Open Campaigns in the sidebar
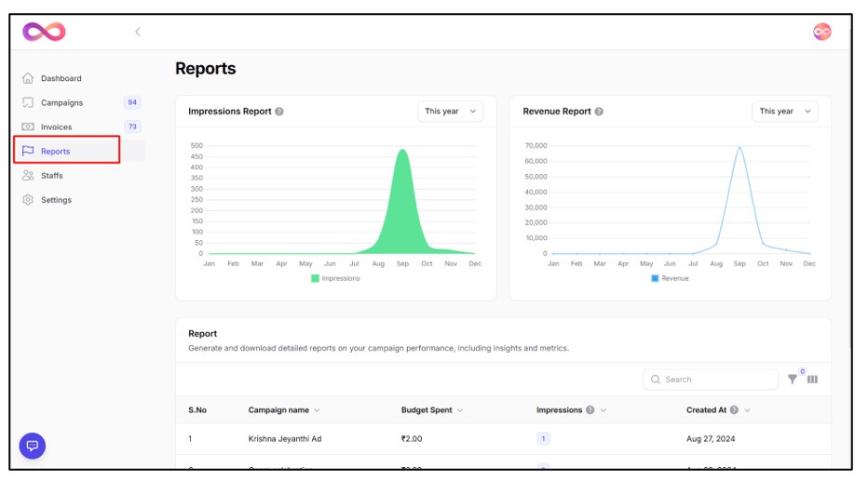868x481 pixels. pos(61,103)
